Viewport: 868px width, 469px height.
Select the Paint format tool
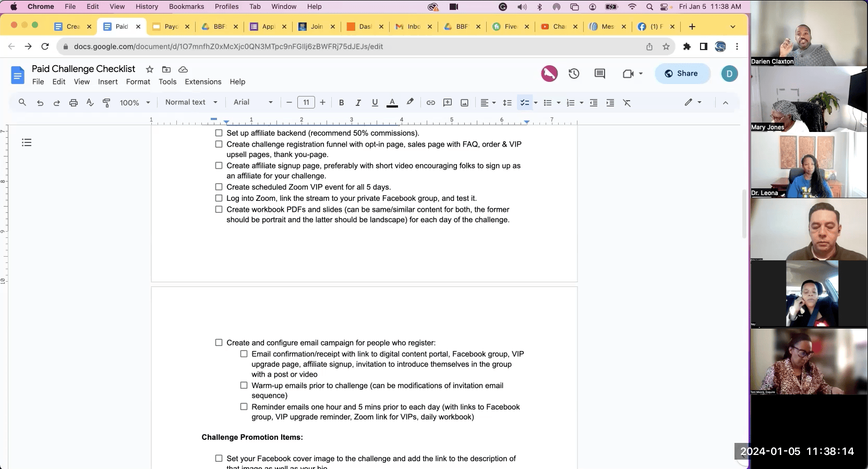106,103
